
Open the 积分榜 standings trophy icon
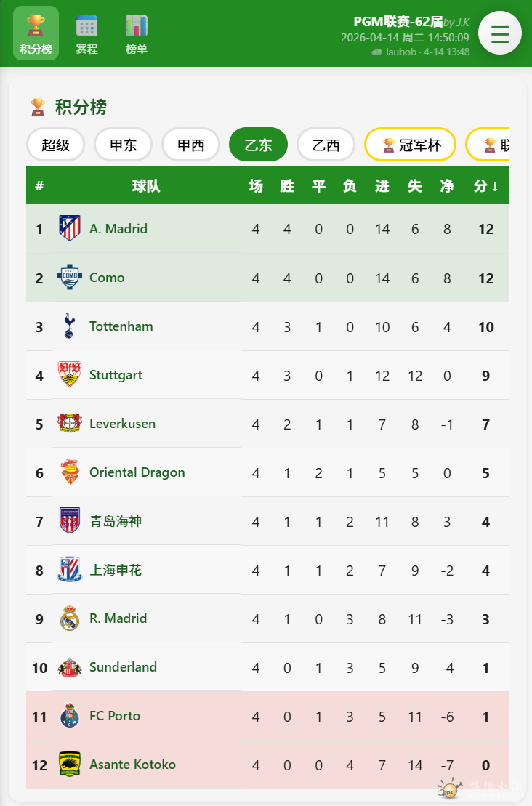pos(36,27)
